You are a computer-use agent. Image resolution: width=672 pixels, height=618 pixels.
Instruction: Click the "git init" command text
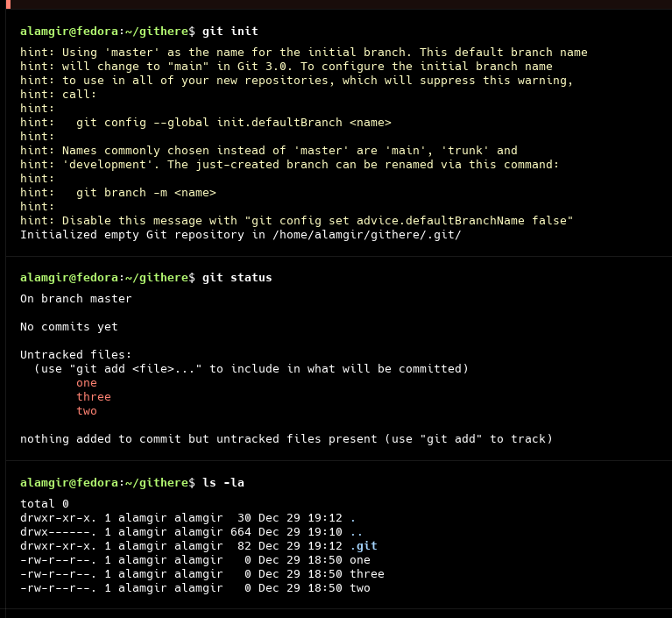coord(230,32)
